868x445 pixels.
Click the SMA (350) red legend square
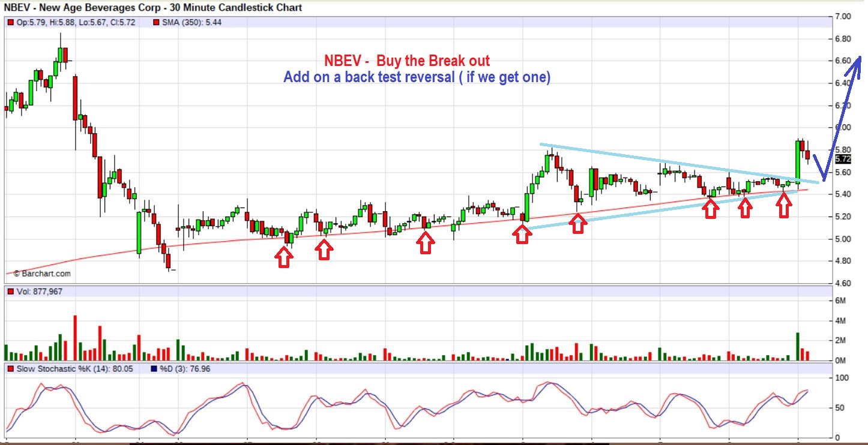157,22
